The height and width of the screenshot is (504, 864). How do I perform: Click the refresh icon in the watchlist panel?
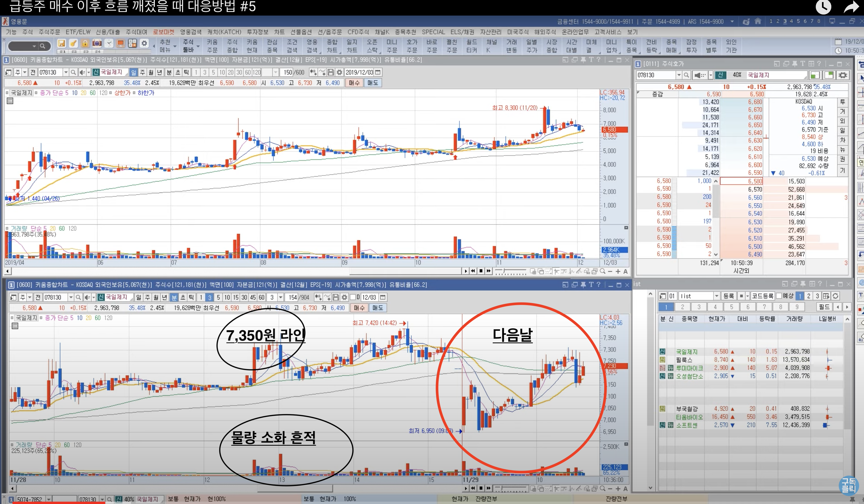click(x=835, y=296)
